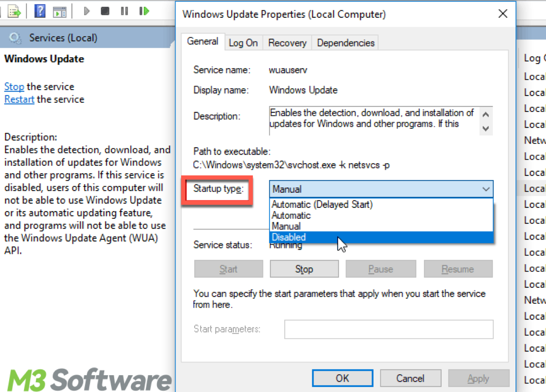Click the Stop Service square icon
Screen dimensions: 546x392
pyautogui.click(x=105, y=11)
